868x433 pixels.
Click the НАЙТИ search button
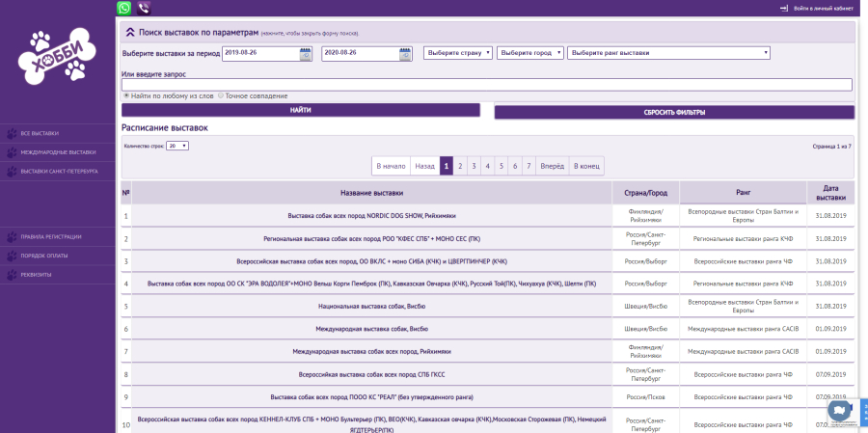click(x=301, y=110)
